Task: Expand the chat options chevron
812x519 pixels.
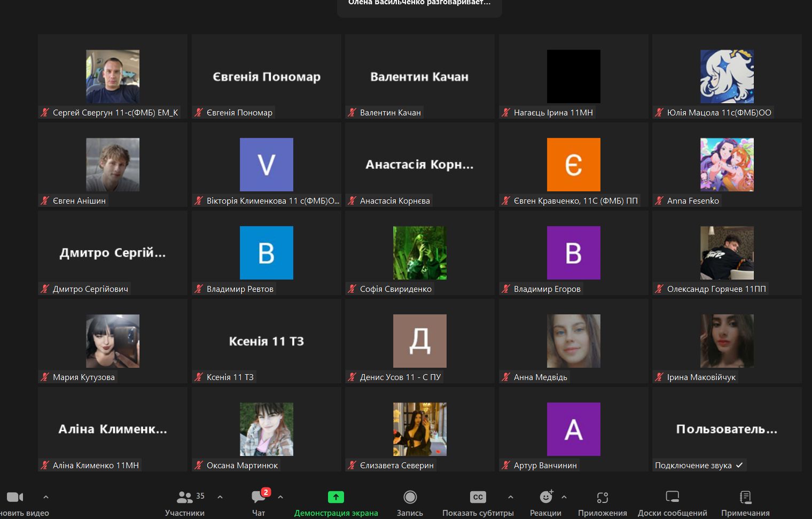Action: [x=280, y=497]
